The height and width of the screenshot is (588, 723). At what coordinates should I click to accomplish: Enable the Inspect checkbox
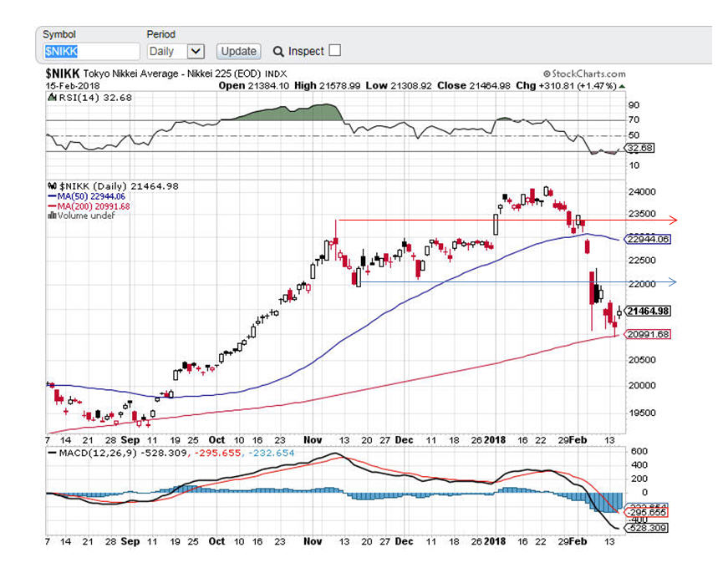click(x=335, y=51)
